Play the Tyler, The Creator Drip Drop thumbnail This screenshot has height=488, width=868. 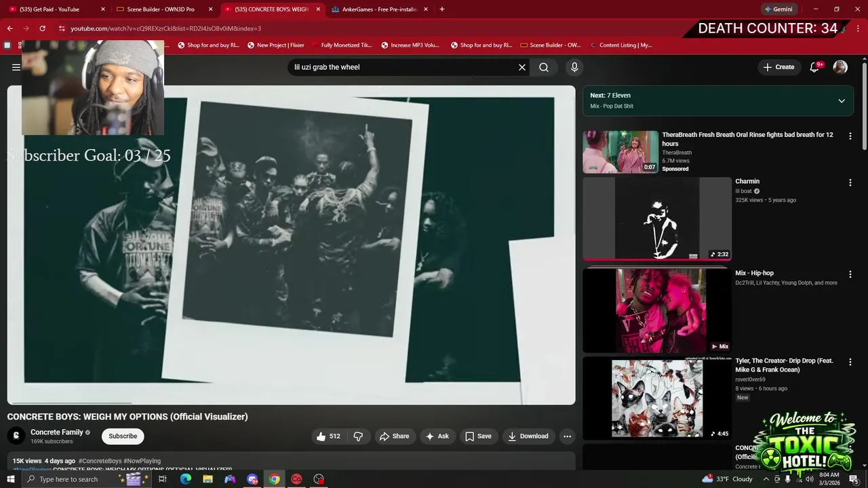(x=657, y=399)
